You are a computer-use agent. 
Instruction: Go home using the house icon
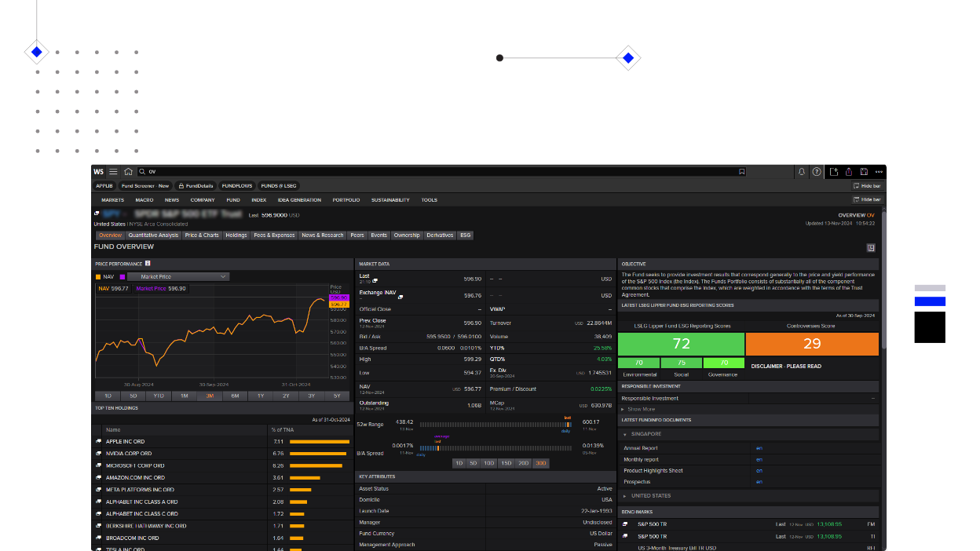pos(126,171)
